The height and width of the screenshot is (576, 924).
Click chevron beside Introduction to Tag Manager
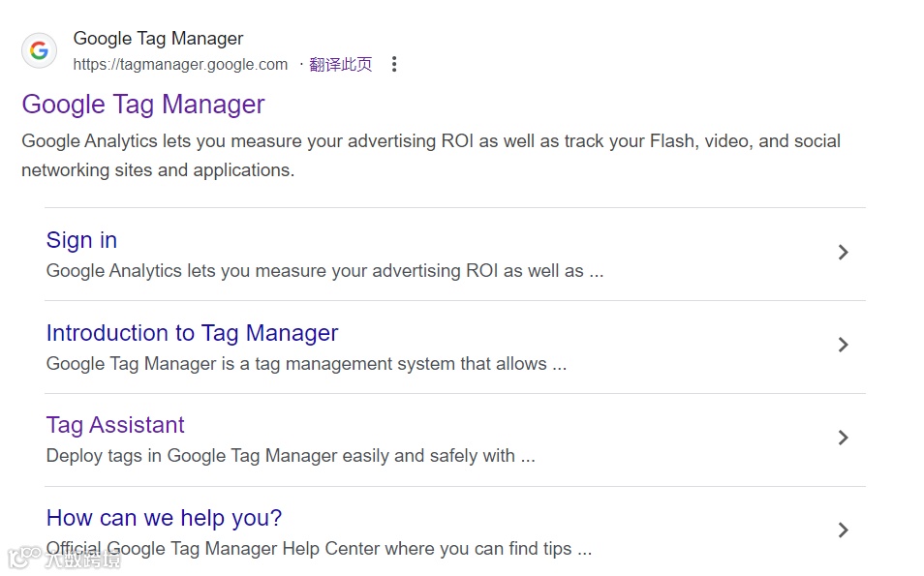tap(843, 346)
